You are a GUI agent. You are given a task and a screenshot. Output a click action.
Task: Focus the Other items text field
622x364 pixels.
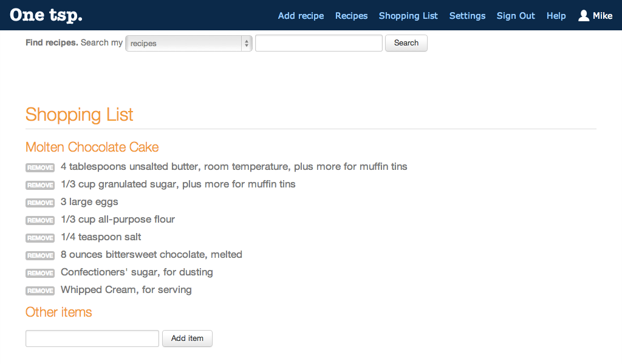click(92, 339)
